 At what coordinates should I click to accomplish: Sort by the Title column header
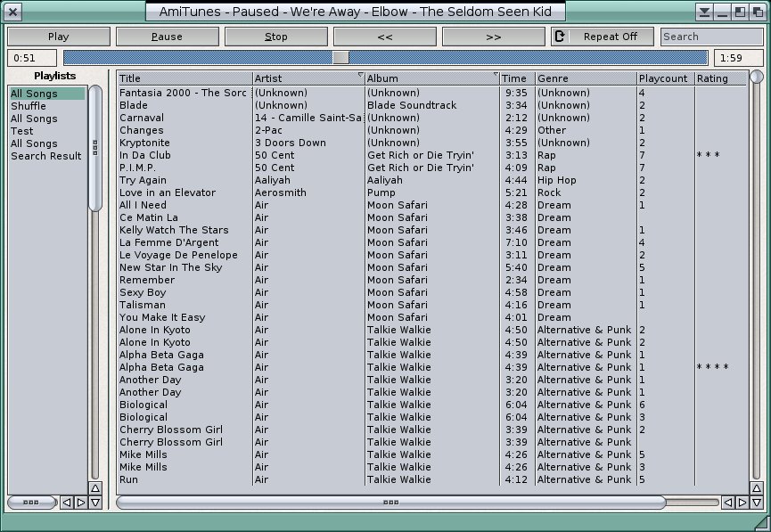[185, 78]
